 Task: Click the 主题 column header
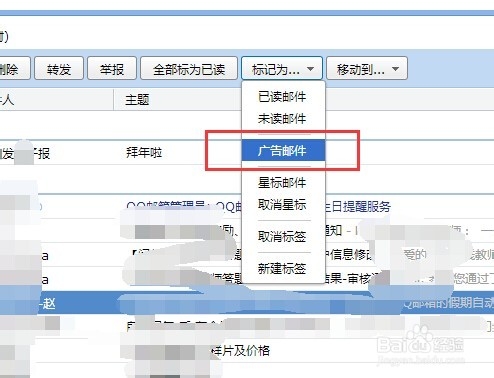(x=137, y=100)
